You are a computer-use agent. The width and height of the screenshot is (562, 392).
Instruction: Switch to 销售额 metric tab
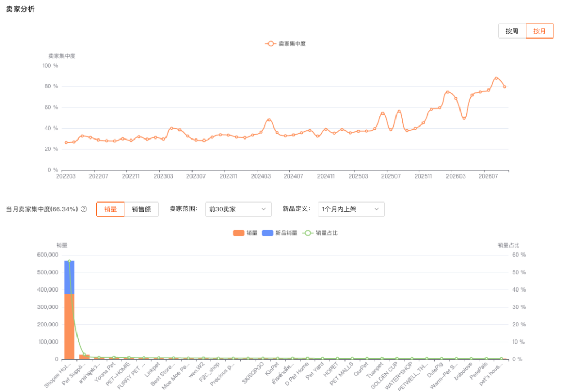(141, 209)
